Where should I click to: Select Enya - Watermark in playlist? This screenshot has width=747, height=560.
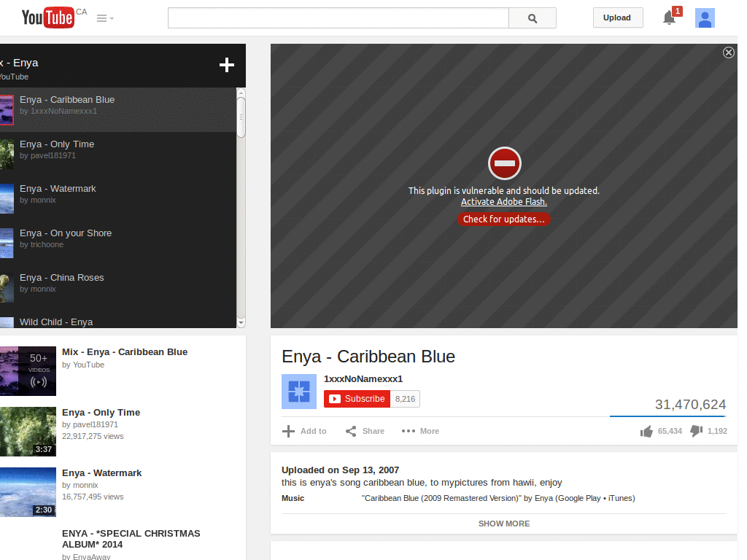pyautogui.click(x=117, y=198)
